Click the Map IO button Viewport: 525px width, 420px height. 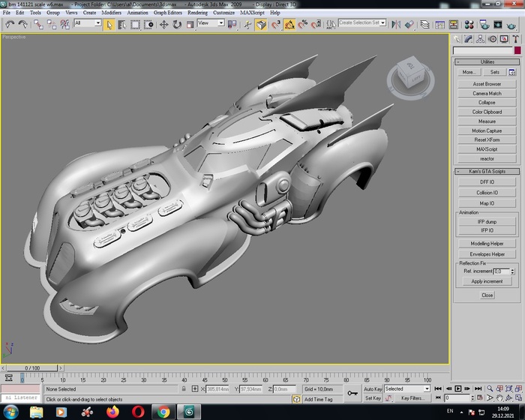[x=487, y=203]
